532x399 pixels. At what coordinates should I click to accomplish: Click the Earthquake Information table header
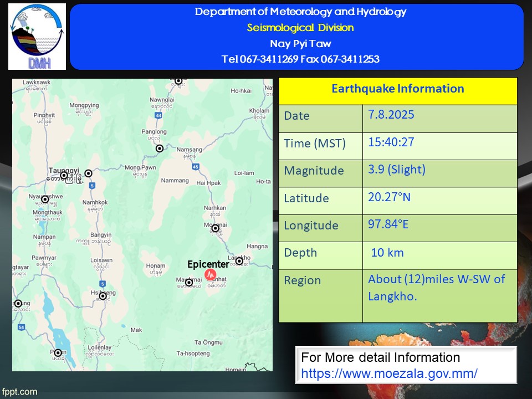(x=398, y=91)
